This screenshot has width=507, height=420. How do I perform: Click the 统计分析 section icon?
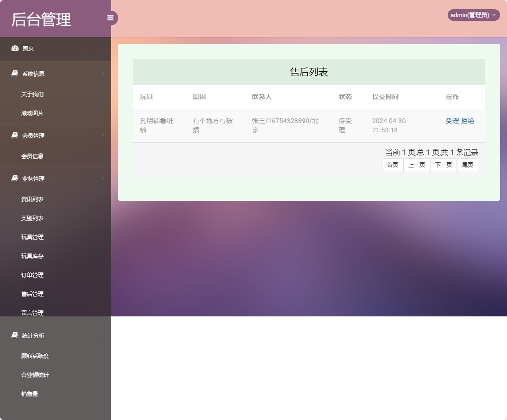[x=14, y=335]
